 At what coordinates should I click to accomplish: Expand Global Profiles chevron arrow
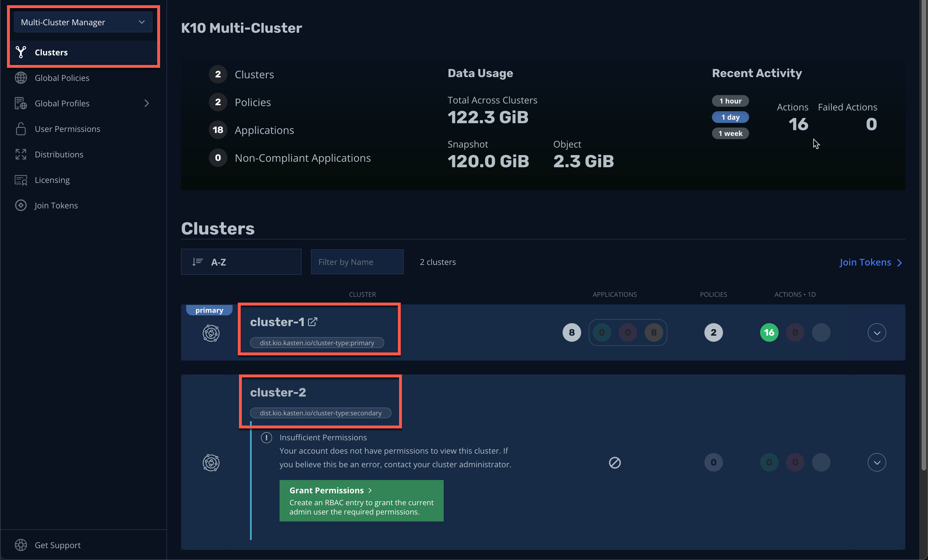(147, 103)
